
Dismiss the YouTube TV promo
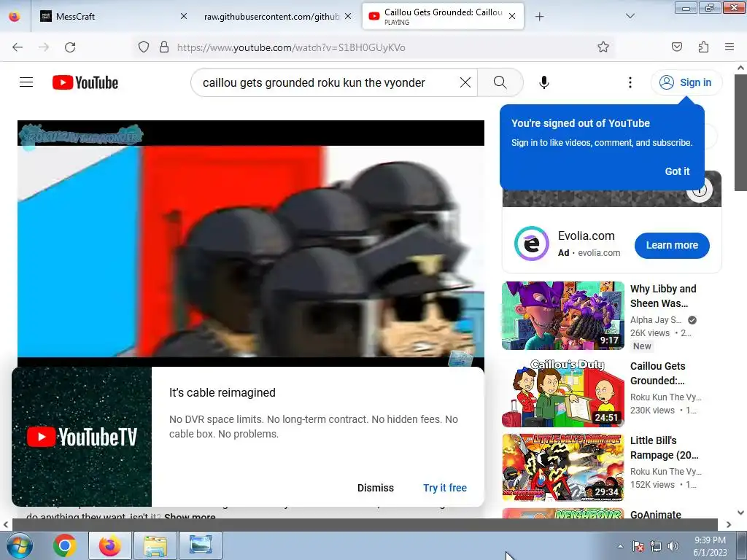[x=376, y=488]
